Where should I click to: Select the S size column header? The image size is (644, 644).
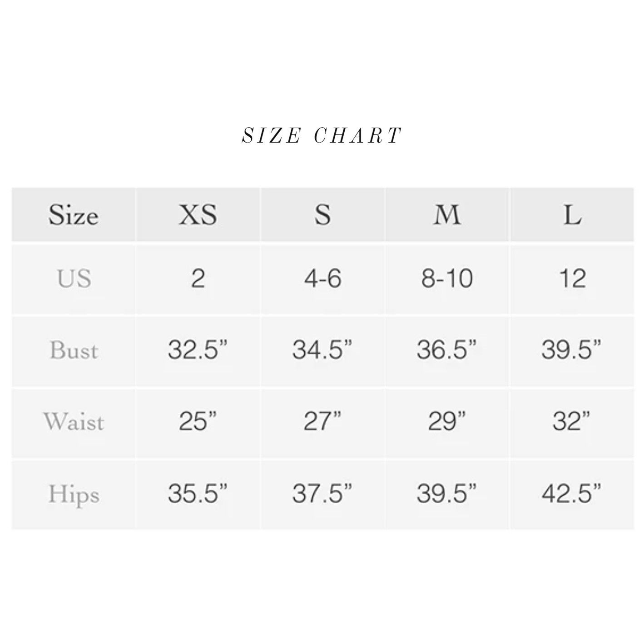[x=322, y=214]
